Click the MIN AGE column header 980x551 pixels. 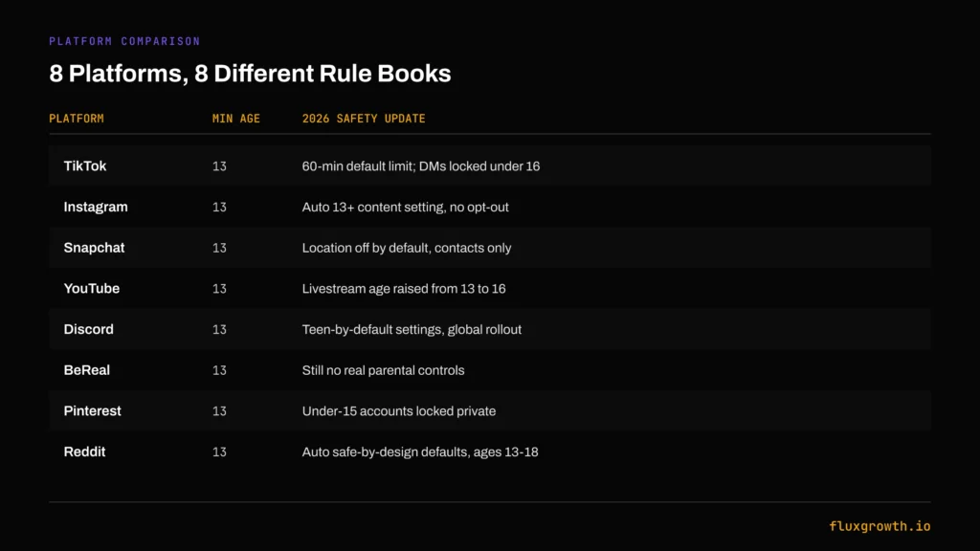coord(236,119)
